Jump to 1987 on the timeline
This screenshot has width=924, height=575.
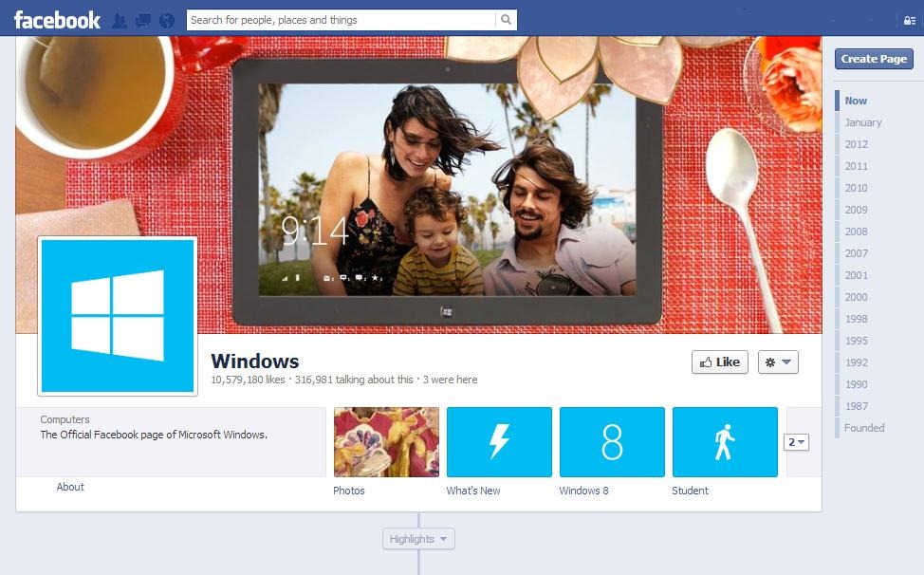pyautogui.click(x=857, y=406)
